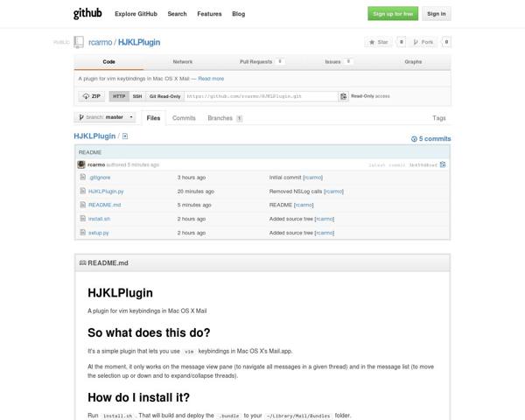Click the commits history clock icon
This screenshot has width=525, height=420.
pyautogui.click(x=415, y=138)
